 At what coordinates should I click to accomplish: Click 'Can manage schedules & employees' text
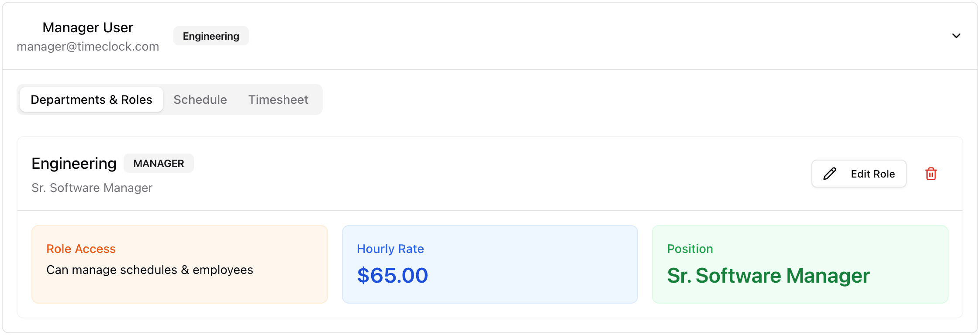coord(149,270)
